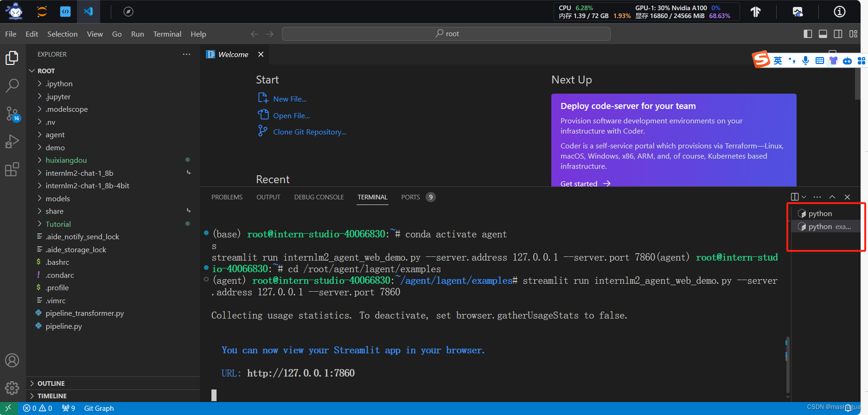Image resolution: width=868 pixels, height=415 pixels.
Task: Open the Explorer view in activity bar
Action: (12, 58)
